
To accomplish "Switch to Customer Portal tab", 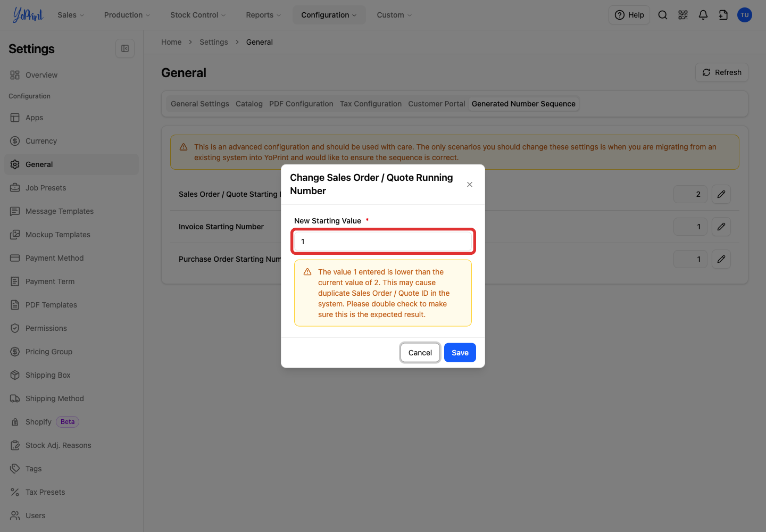I will click(x=437, y=104).
